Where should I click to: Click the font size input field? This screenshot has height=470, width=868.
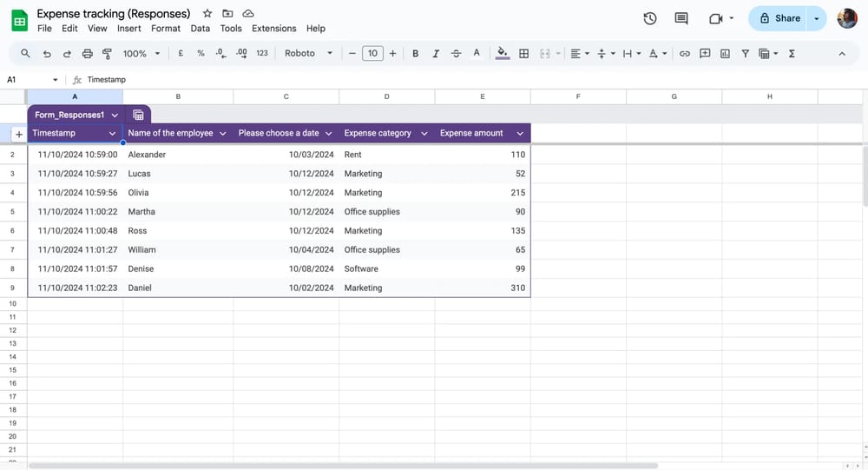tap(372, 54)
